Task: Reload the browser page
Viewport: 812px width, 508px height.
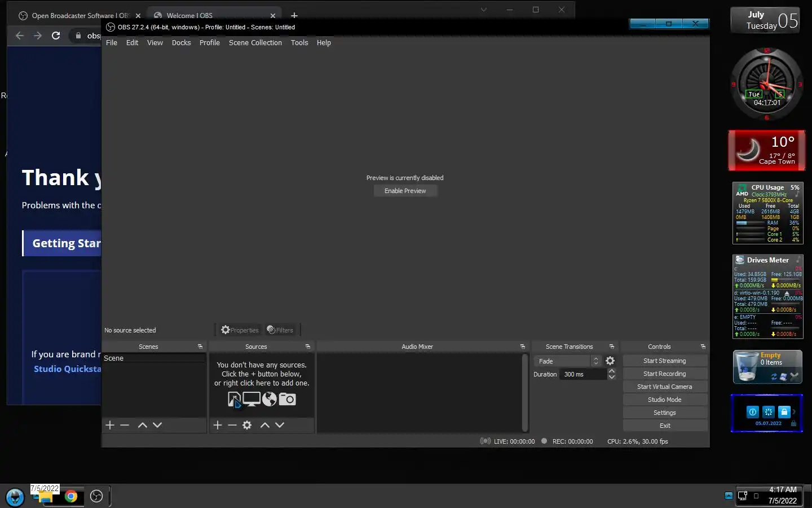Action: [x=56, y=36]
